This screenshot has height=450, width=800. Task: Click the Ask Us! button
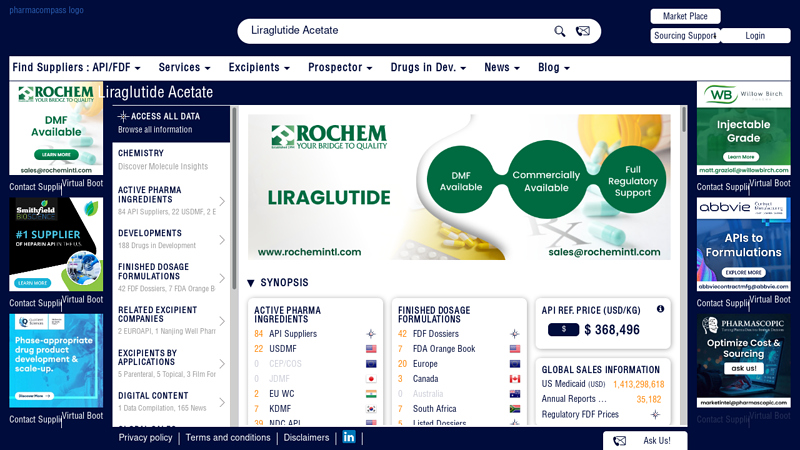point(645,441)
